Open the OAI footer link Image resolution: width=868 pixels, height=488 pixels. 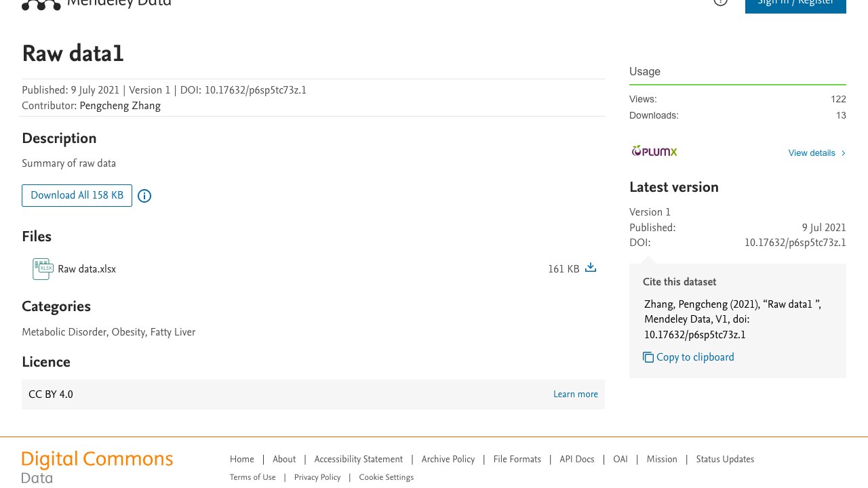click(x=620, y=460)
